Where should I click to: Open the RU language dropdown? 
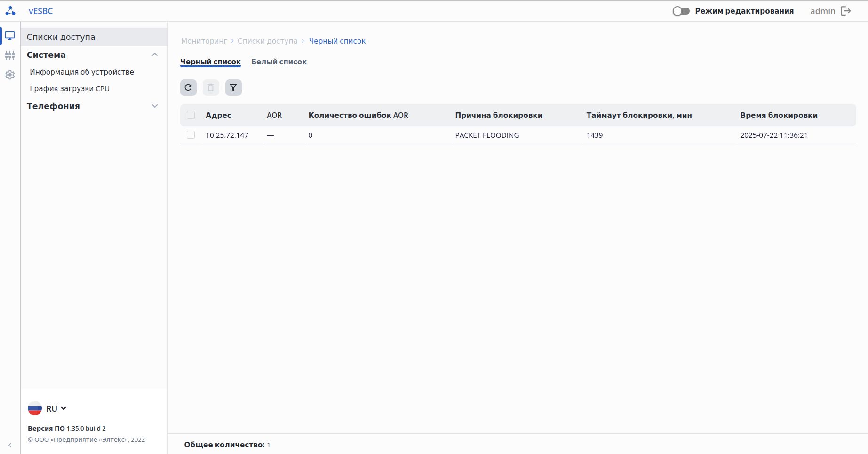pyautogui.click(x=48, y=408)
